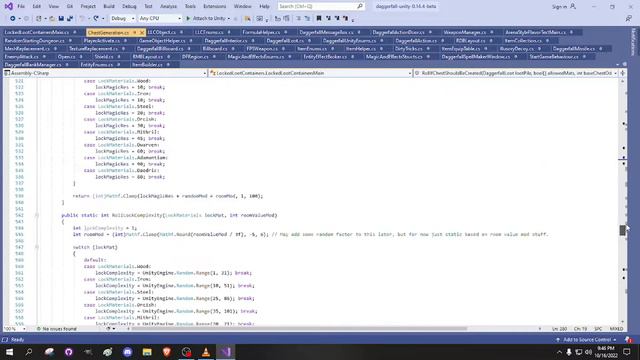Switch to Billboard.cs tab
The width and height of the screenshot is (640, 360).
point(215,49)
